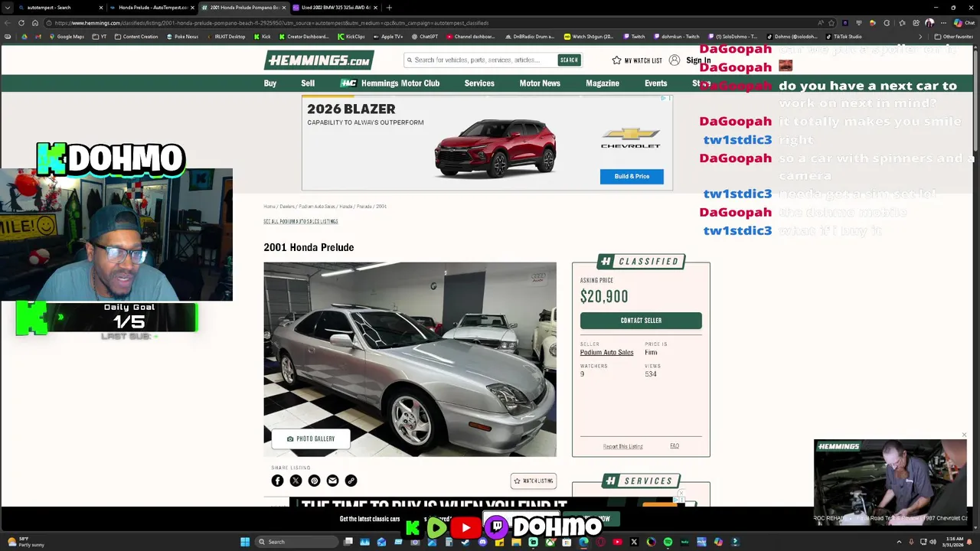Switch to Honda Prelude - AutoTempest tab
Viewport: 980px width, 551px height.
tap(152, 8)
